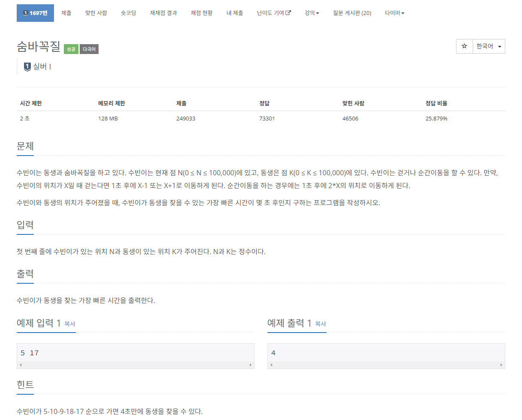This screenshot has width=522, height=420.
Task: Click 제출 to submit a solution
Action: coord(66,13)
